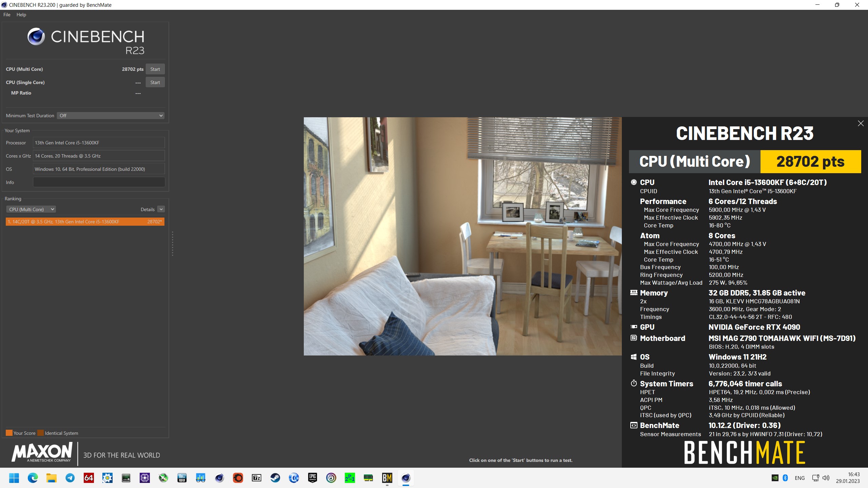Open the orange Corona benchmark icon on taskbar
Viewport: 868px width, 488px height.
pyautogui.click(x=238, y=478)
